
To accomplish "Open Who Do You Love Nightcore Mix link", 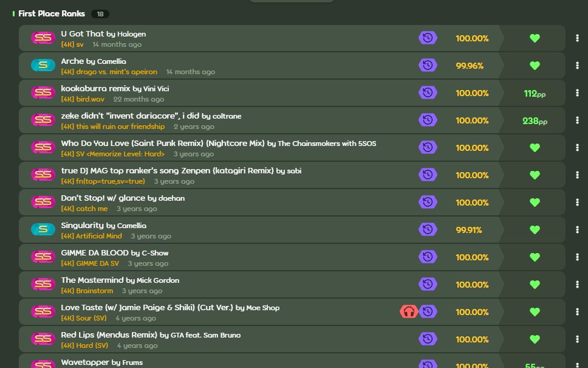I will click(219, 144).
